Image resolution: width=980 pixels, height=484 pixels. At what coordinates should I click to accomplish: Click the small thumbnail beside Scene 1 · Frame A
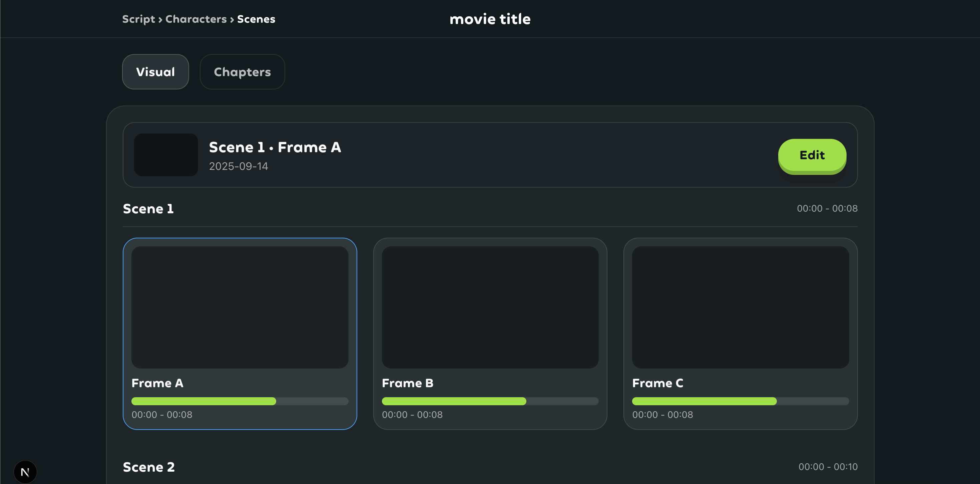click(166, 155)
